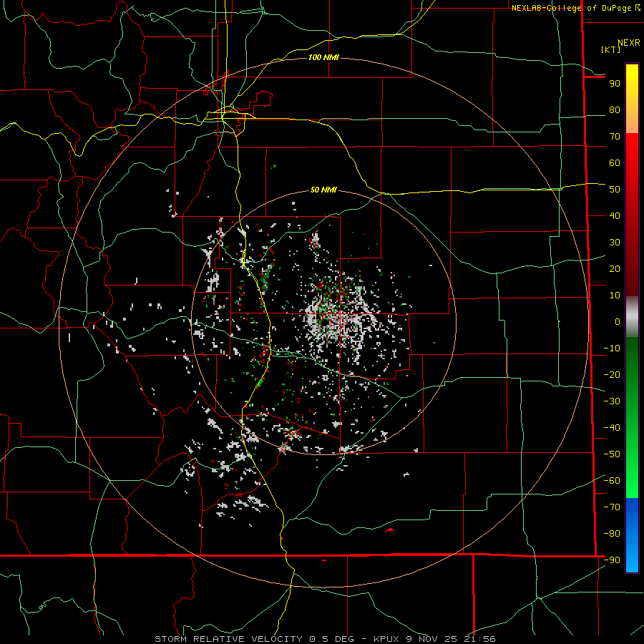Click the -40 value on velocity scale
Screen dimensions: 644x644
point(612,428)
